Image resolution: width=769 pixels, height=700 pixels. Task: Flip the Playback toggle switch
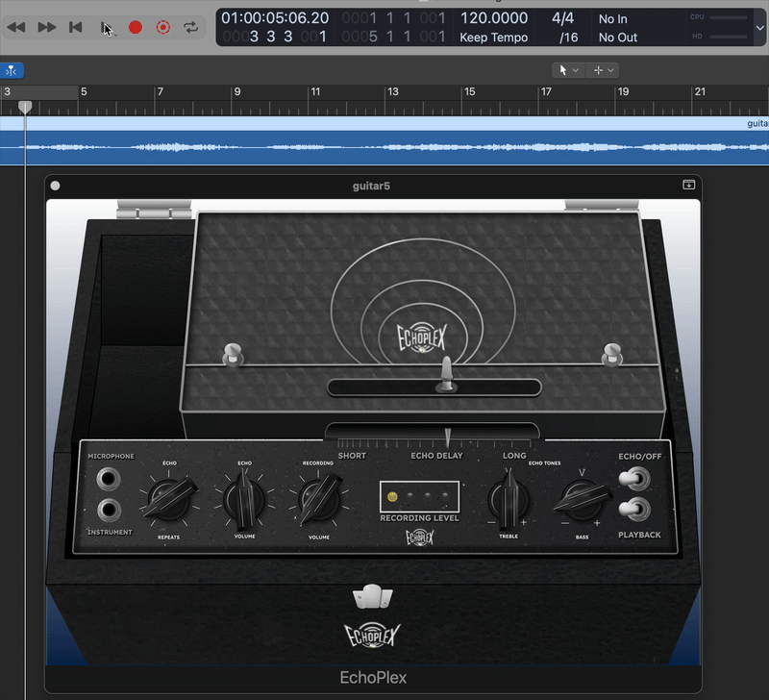(x=634, y=509)
